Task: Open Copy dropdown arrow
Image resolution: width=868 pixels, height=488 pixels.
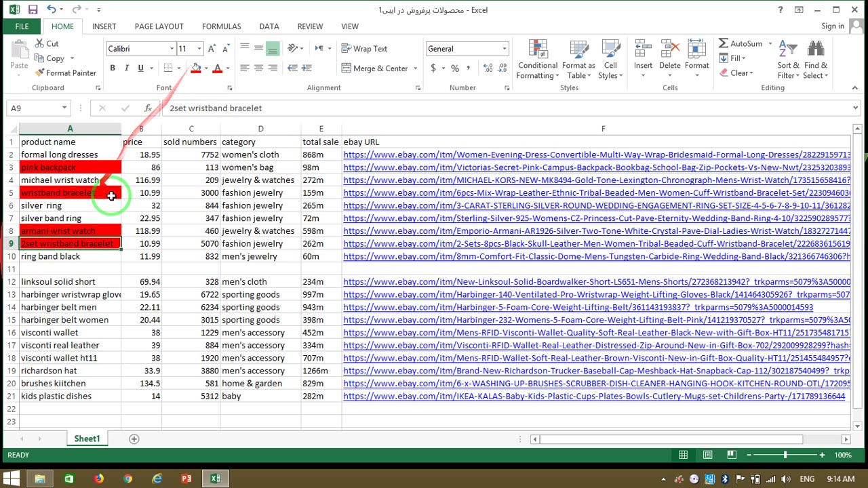Action: click(x=72, y=59)
